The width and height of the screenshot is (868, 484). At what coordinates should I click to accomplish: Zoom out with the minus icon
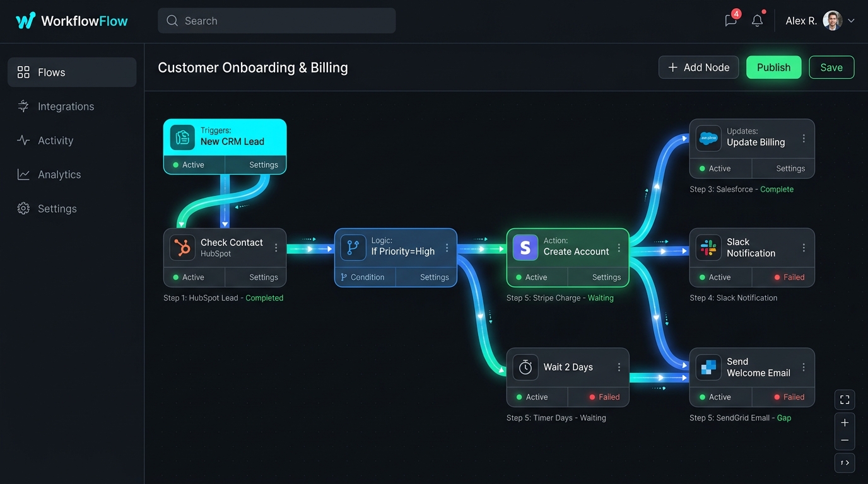[x=845, y=440]
